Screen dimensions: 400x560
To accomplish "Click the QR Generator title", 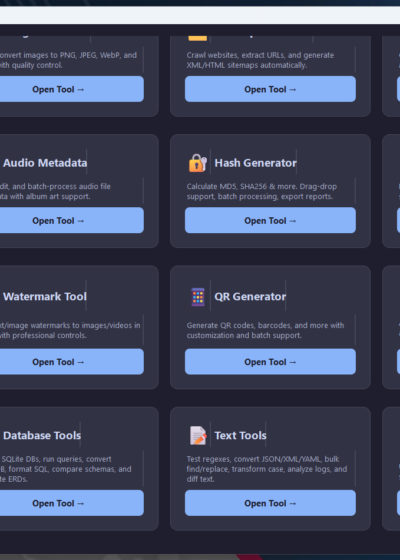I will [250, 296].
